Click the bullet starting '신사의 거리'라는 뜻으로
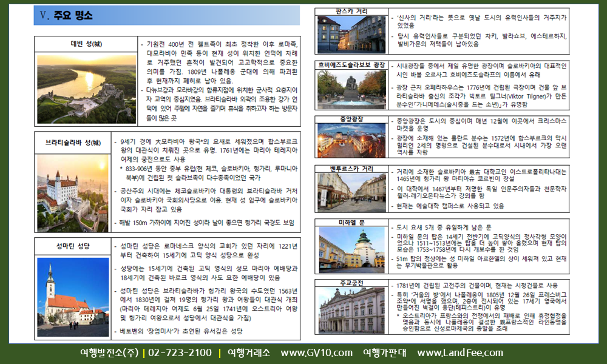 click(478, 21)
